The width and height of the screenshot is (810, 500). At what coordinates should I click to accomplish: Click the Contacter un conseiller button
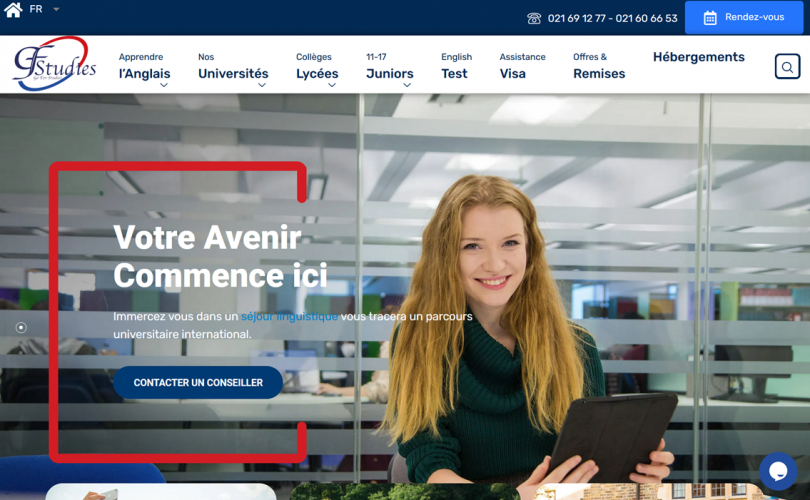(x=198, y=383)
